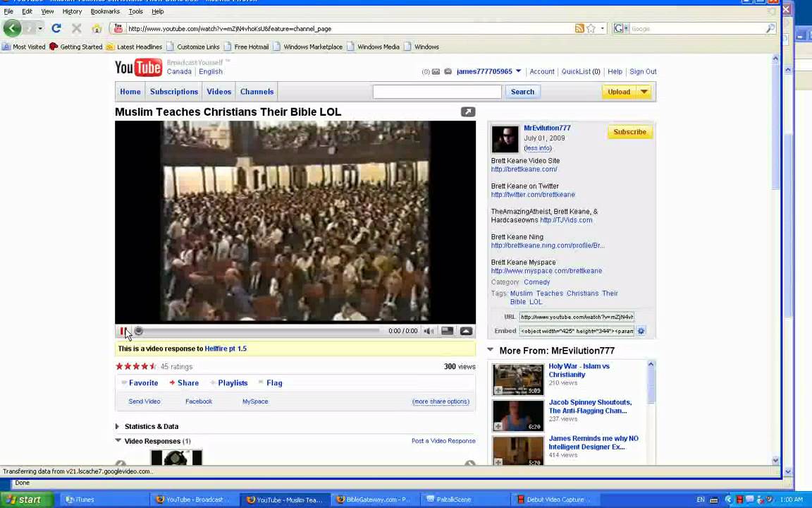Open the Bookmarks menu
The image size is (812, 508).
coord(105,11)
